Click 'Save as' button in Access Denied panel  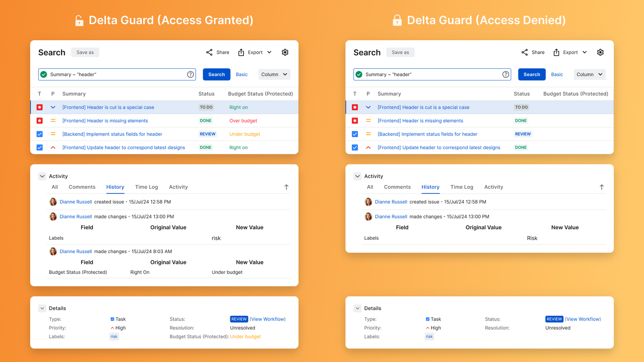point(400,52)
